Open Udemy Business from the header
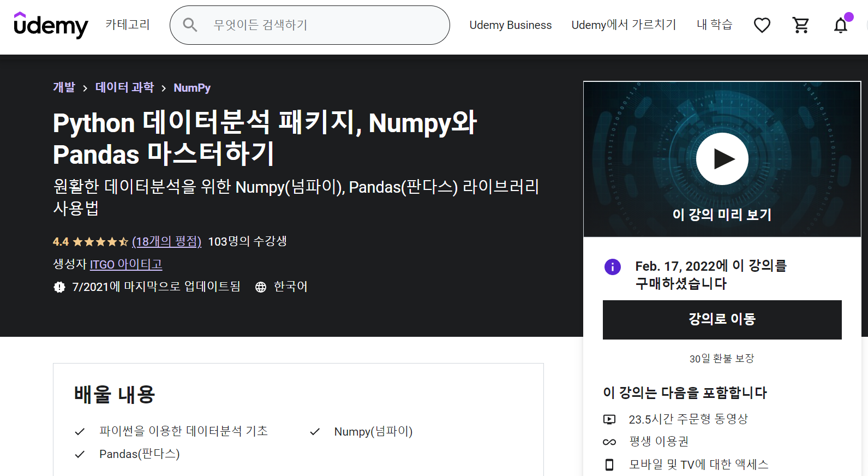 click(x=511, y=25)
